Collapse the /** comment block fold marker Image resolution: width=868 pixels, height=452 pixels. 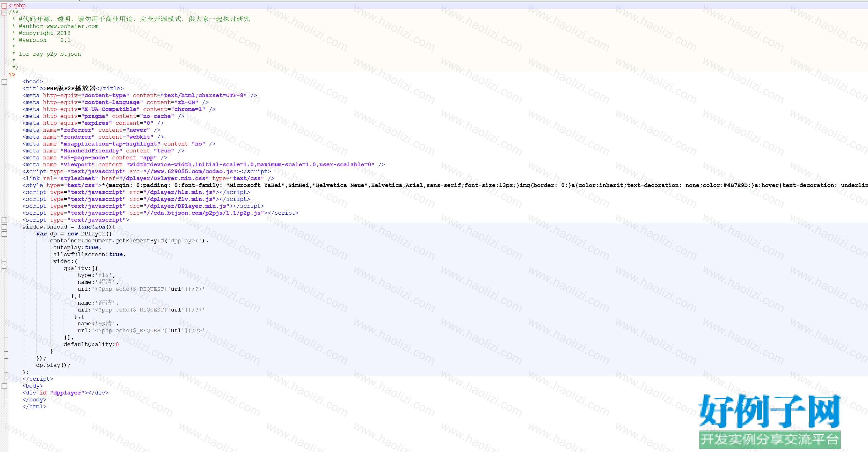4,13
